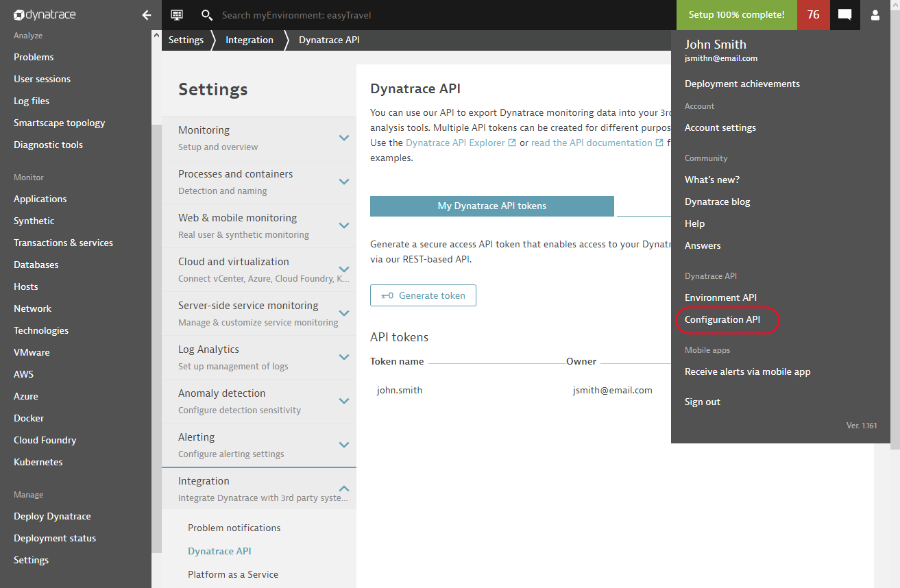Open Help in user menu
Screen dimensions: 900x588
(694, 223)
